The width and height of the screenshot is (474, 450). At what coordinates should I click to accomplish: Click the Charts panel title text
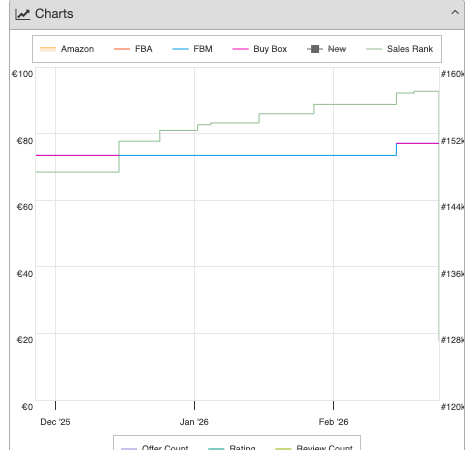[54, 14]
